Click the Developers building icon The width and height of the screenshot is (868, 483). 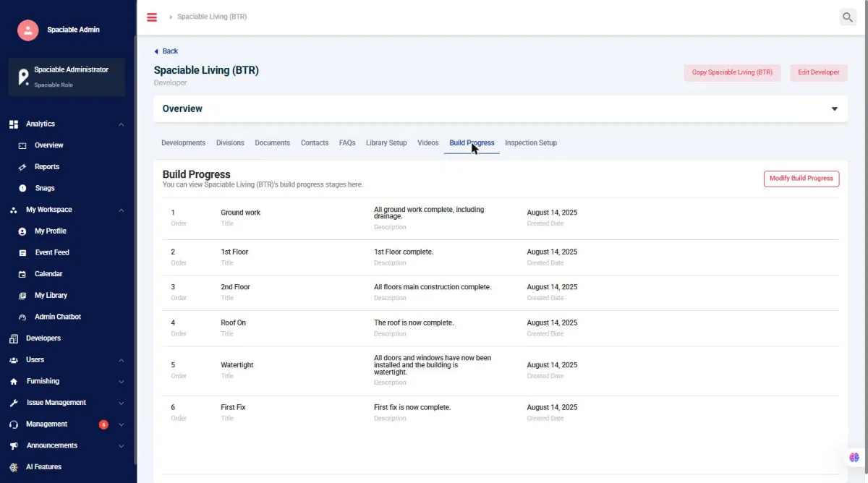point(13,338)
